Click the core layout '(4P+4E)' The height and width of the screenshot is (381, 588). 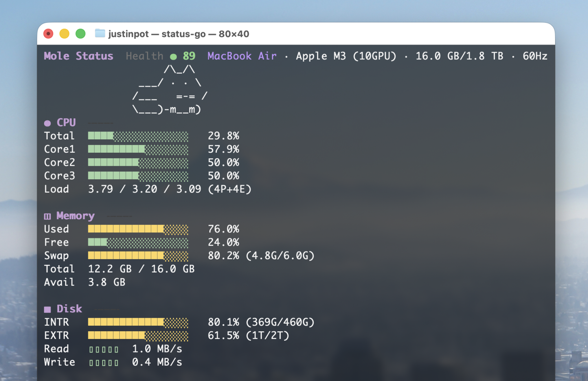(230, 189)
